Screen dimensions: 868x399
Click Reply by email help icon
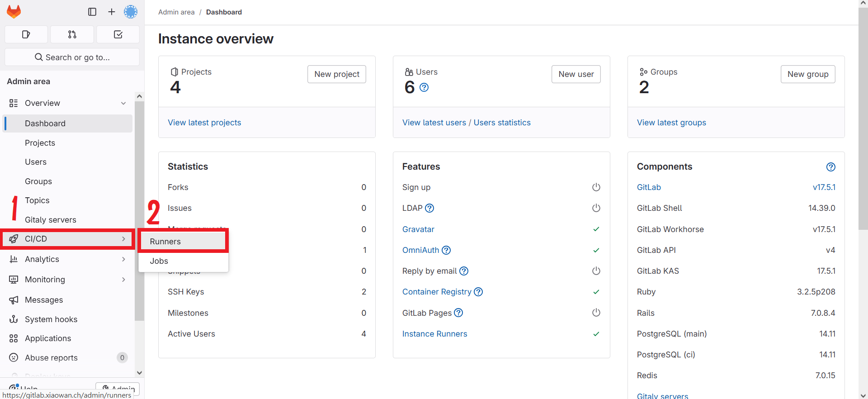pos(464,271)
